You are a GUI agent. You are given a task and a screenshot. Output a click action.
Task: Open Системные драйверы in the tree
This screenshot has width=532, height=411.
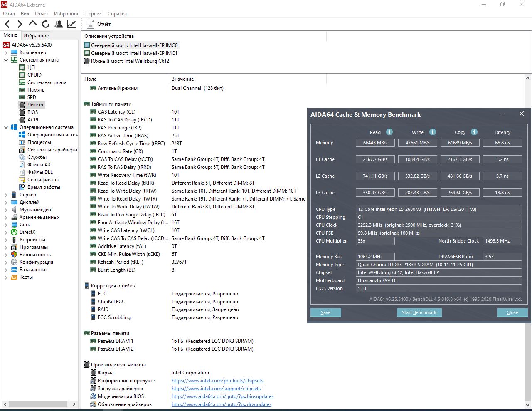click(x=52, y=150)
